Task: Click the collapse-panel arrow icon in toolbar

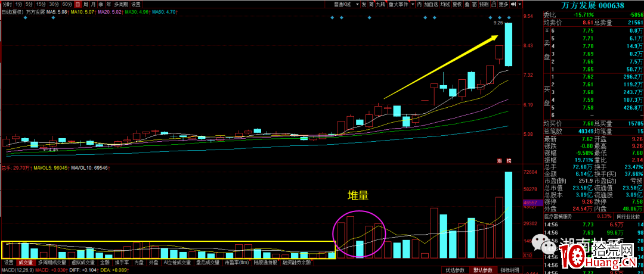Action: (x=513, y=5)
